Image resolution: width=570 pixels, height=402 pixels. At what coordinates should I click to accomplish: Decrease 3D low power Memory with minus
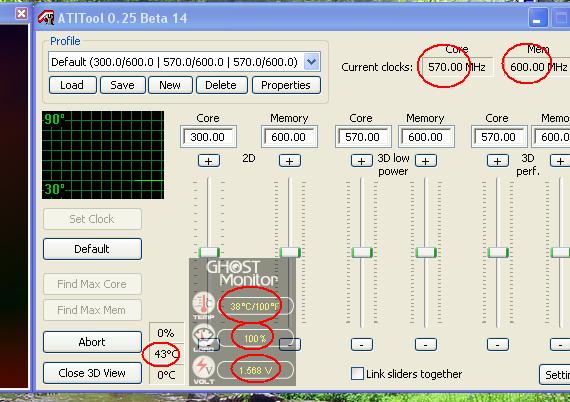(426, 344)
